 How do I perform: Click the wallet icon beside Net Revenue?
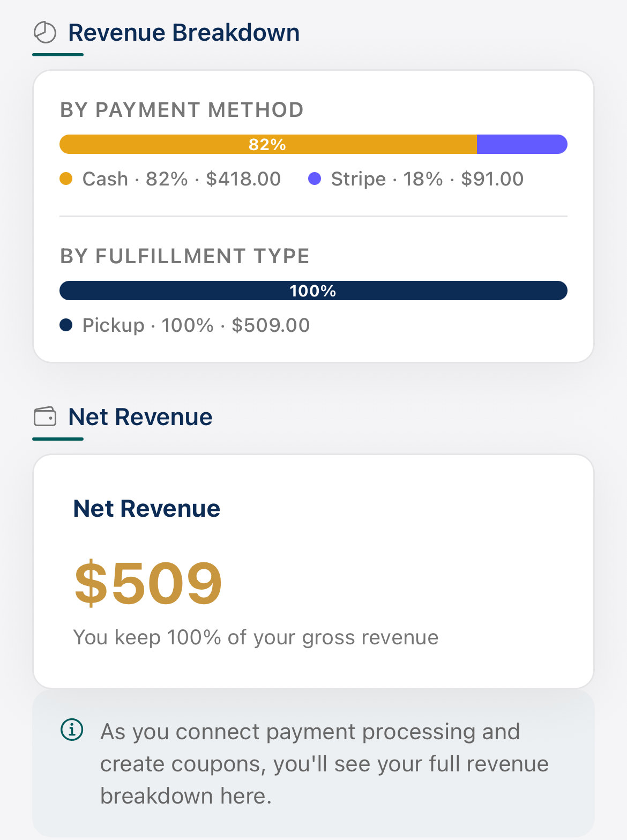(45, 417)
